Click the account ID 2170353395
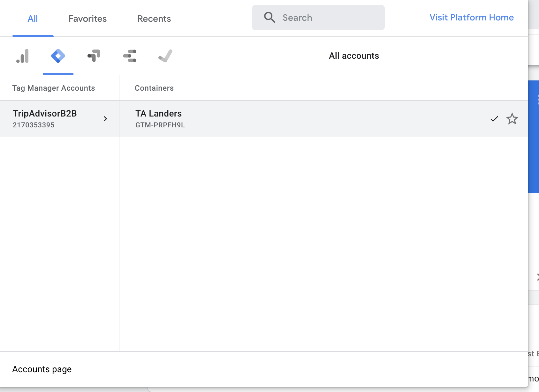539x392 pixels. tap(34, 125)
